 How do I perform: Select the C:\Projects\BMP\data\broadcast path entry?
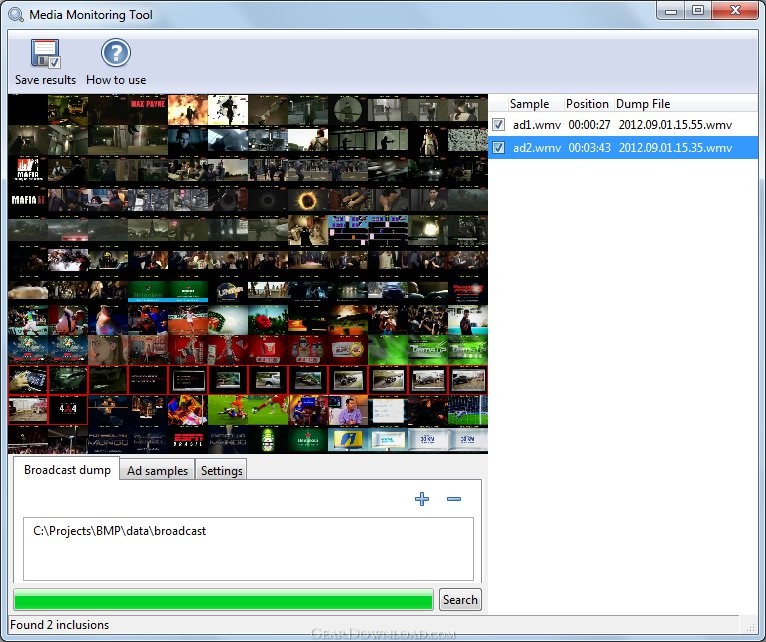click(x=120, y=531)
